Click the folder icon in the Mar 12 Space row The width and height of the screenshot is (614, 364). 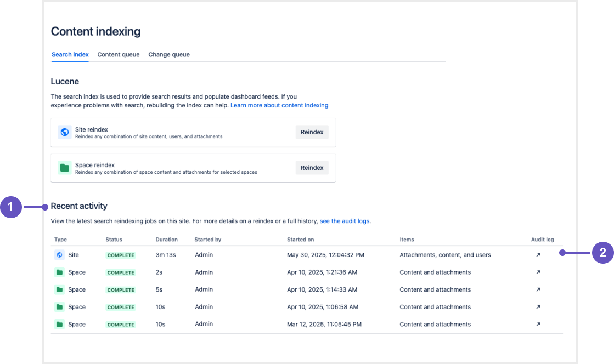click(60, 325)
